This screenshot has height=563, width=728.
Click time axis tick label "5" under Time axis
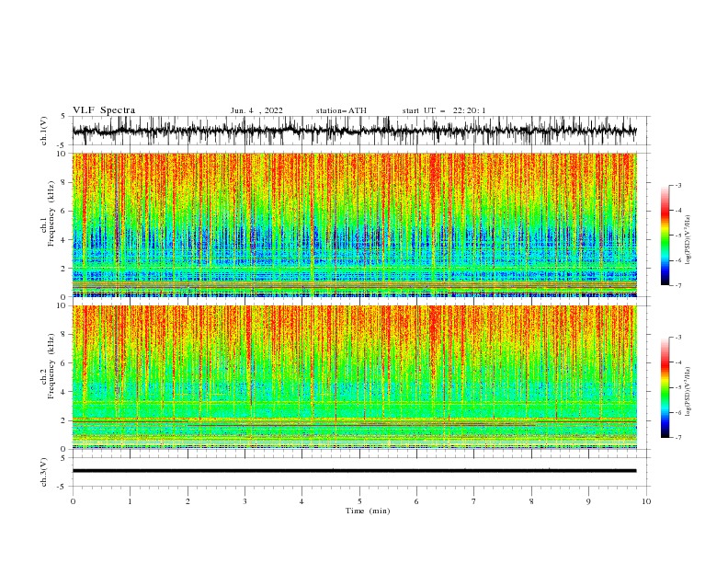[359, 501]
